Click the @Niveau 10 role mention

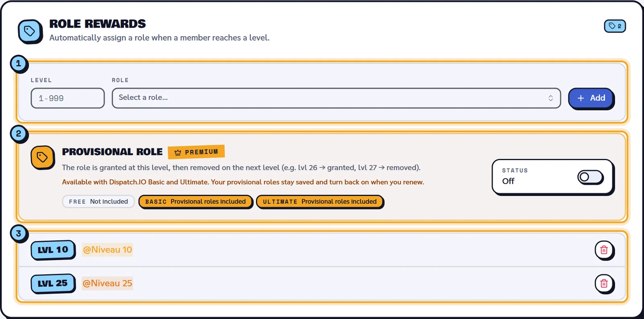pyautogui.click(x=107, y=250)
